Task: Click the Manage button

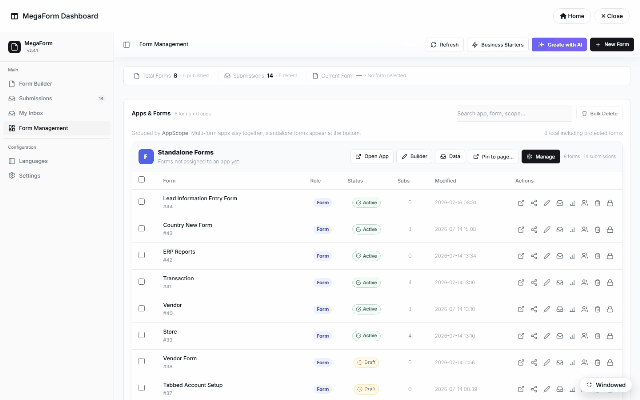Action: coord(541,156)
